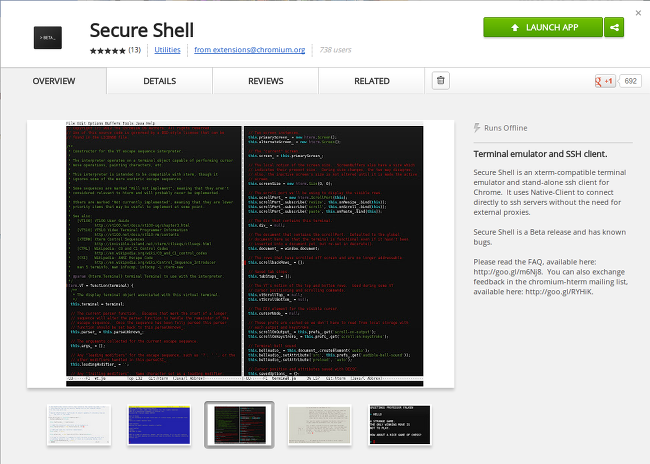Click the share icon button

[614, 27]
